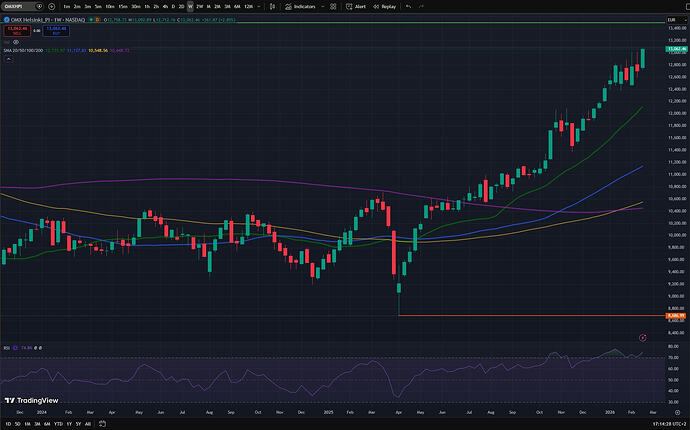
Task: Expand the Indicators favorites dropdown arrow
Action: (323, 7)
